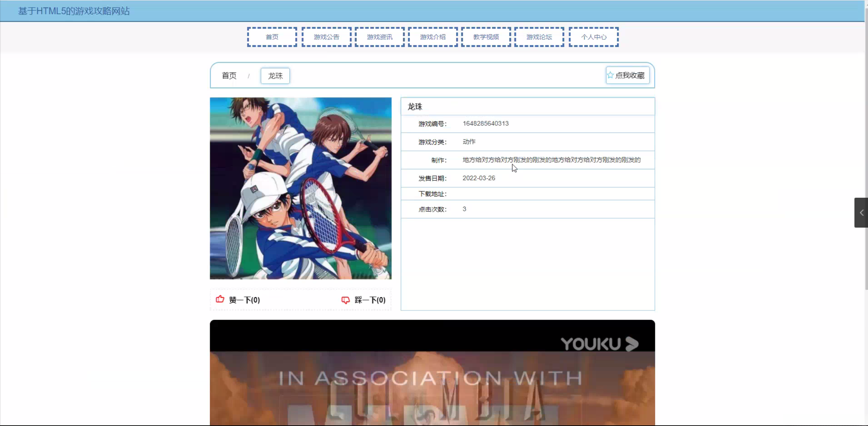Viewport: 868px width, 426px height.
Task: Click the site title 基于HTML5的游戏攻略网站
Action: point(74,11)
